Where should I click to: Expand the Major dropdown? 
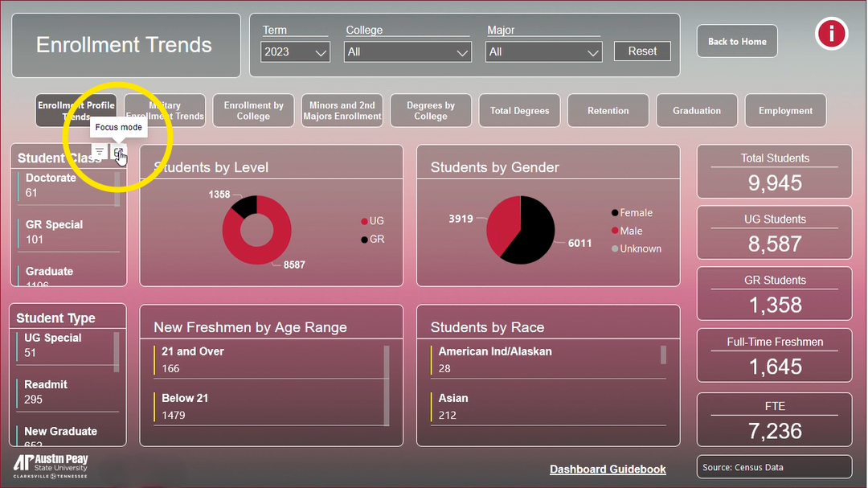coord(544,52)
